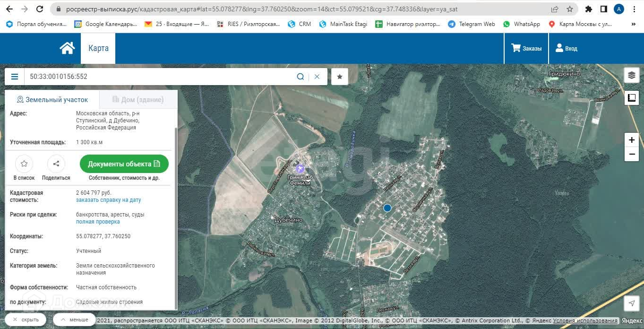Click the меньше button to show less
Viewport: 644px width, 329px height.
74,320
